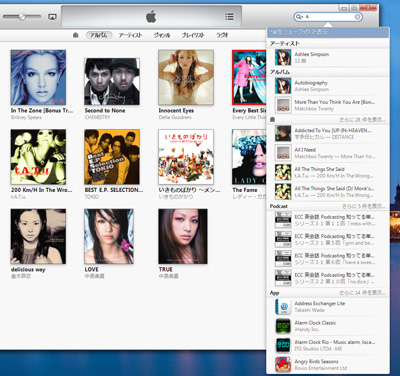This screenshot has width=400, height=376.
Task: Switch to the アーティスト tab
Action: coord(130,35)
